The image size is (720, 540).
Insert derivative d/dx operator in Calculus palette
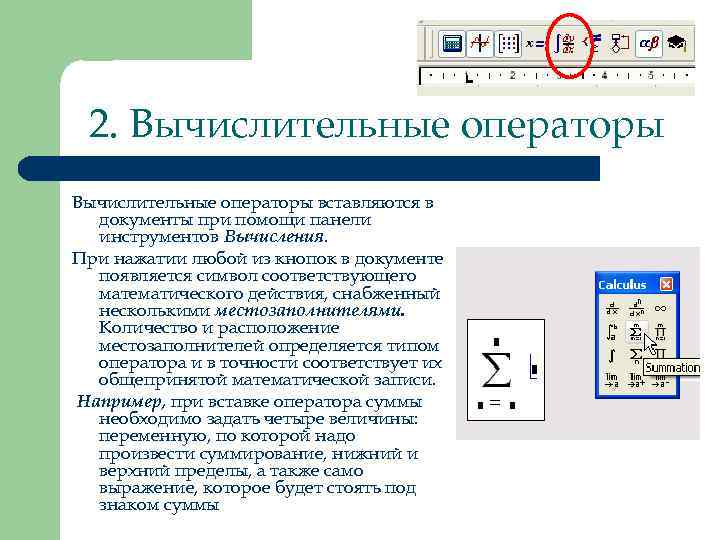coord(612,309)
